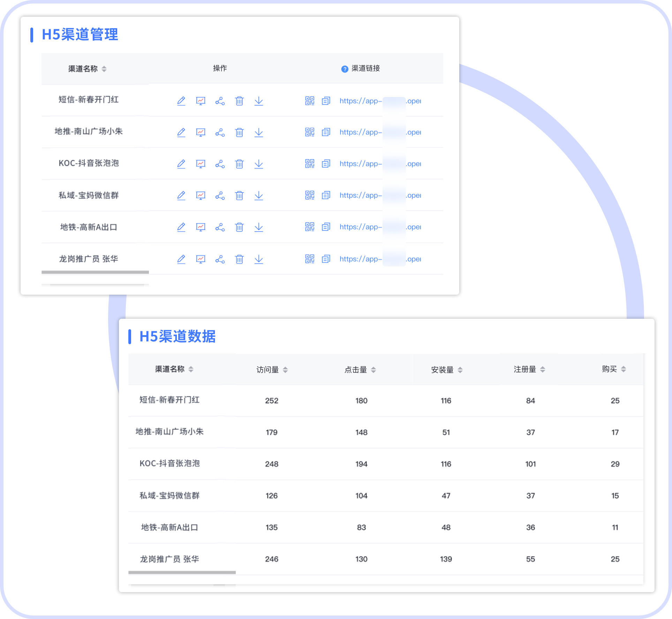Image resolution: width=672 pixels, height=619 pixels.
Task: Click the H5渠道管理 panel title
Action: tap(80, 35)
